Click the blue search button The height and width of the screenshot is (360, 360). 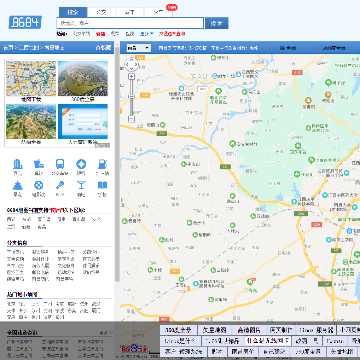pyautogui.click(x=217, y=23)
